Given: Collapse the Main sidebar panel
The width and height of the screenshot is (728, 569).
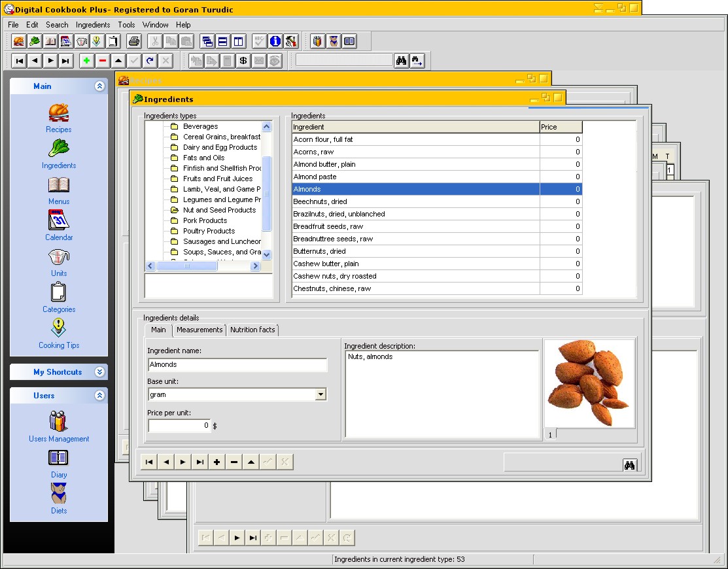Looking at the screenshot, I should coord(99,86).
